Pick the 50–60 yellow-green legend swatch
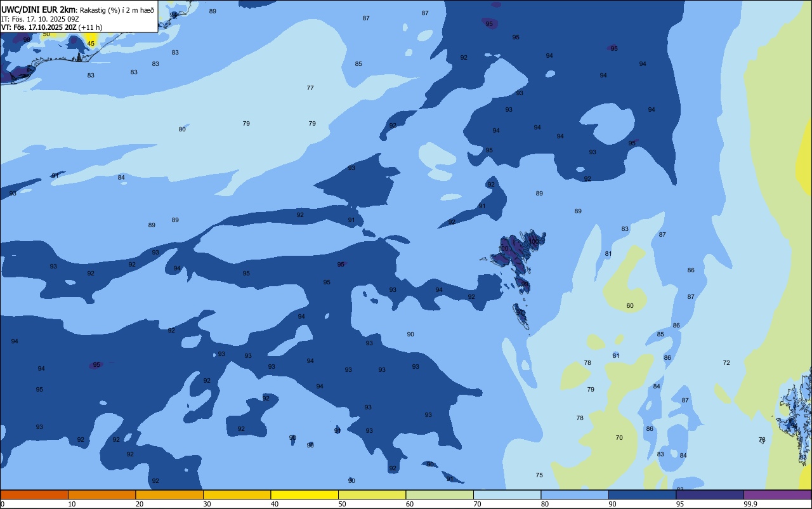812x509 pixels. click(372, 494)
